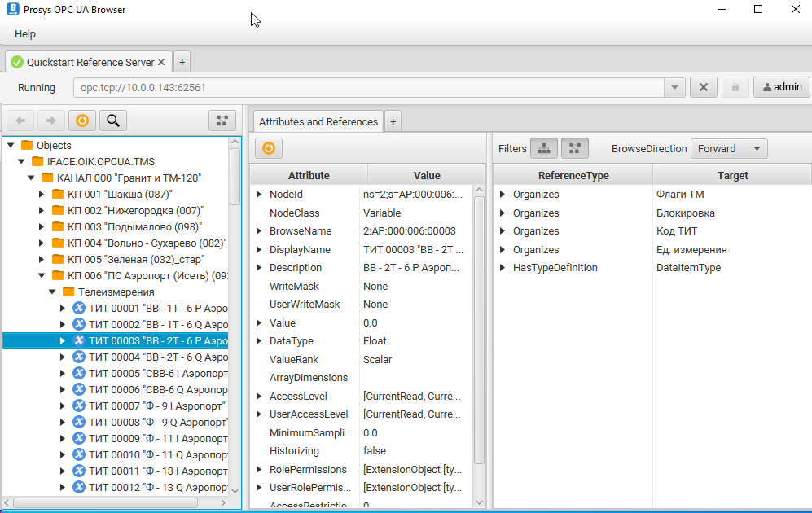Click the forward navigation arrow

coord(50,121)
